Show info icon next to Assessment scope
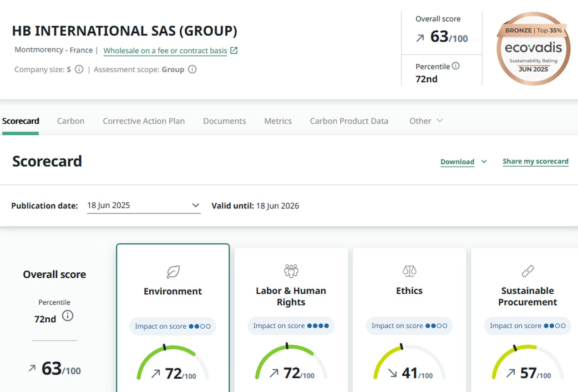 click(193, 70)
